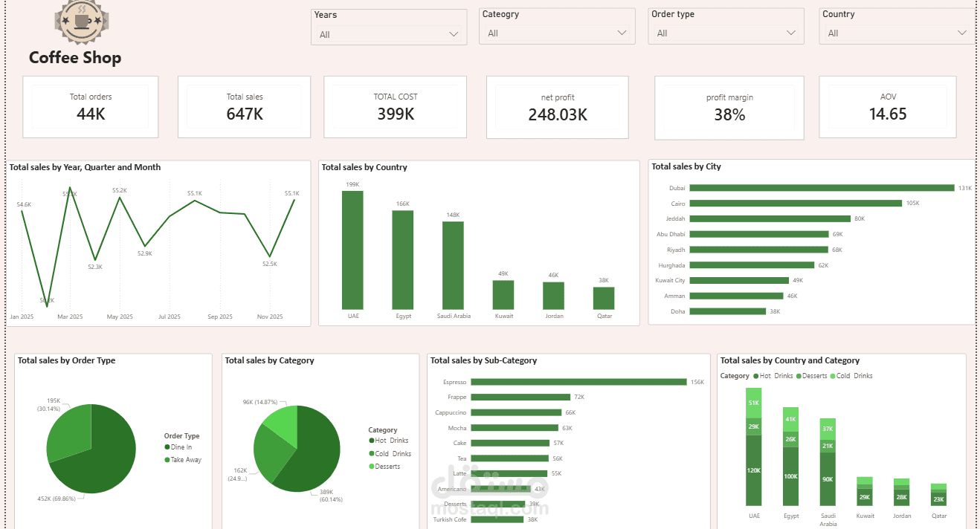980x529 pixels.
Task: Click Saudi Arabia Hot Drinks segment 90K
Action: click(x=828, y=479)
